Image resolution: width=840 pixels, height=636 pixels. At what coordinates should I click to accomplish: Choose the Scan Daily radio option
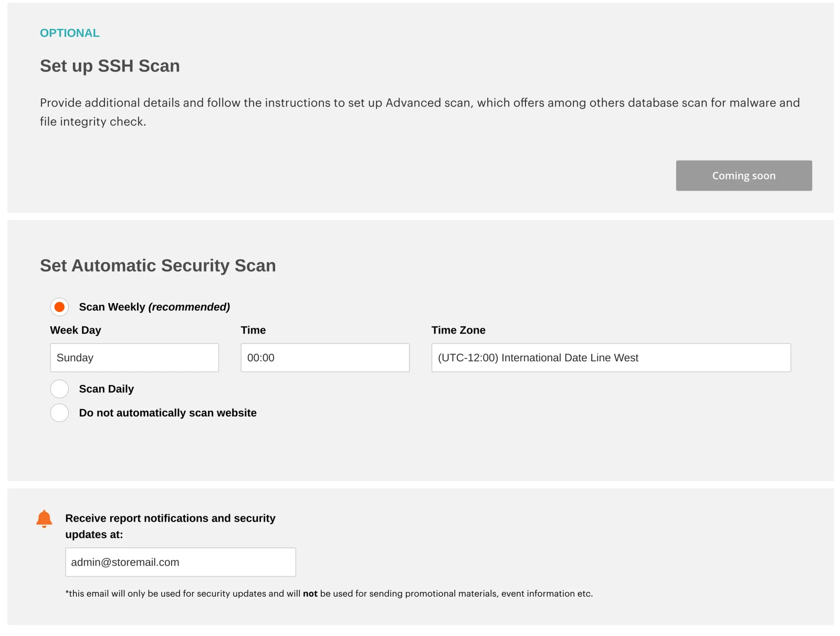(x=59, y=389)
